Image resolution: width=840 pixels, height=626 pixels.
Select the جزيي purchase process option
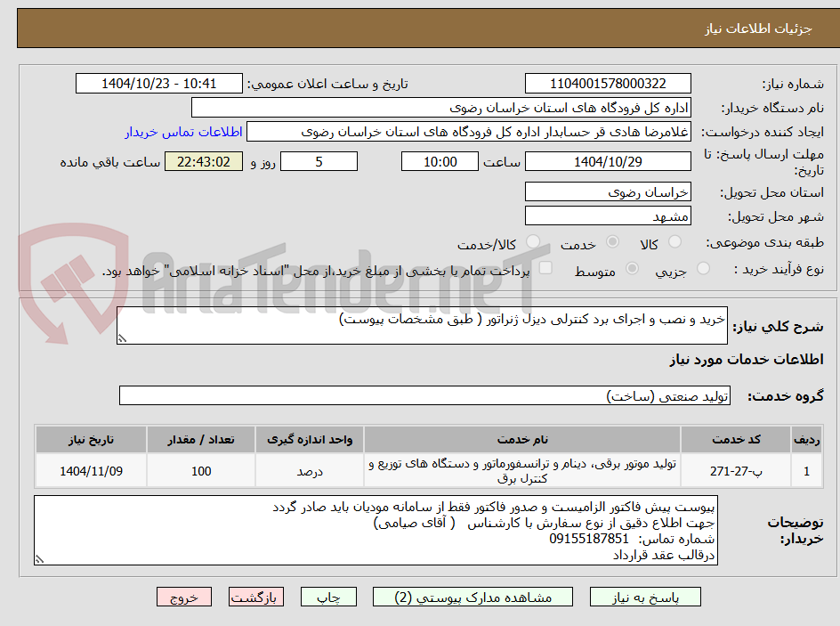(703, 268)
